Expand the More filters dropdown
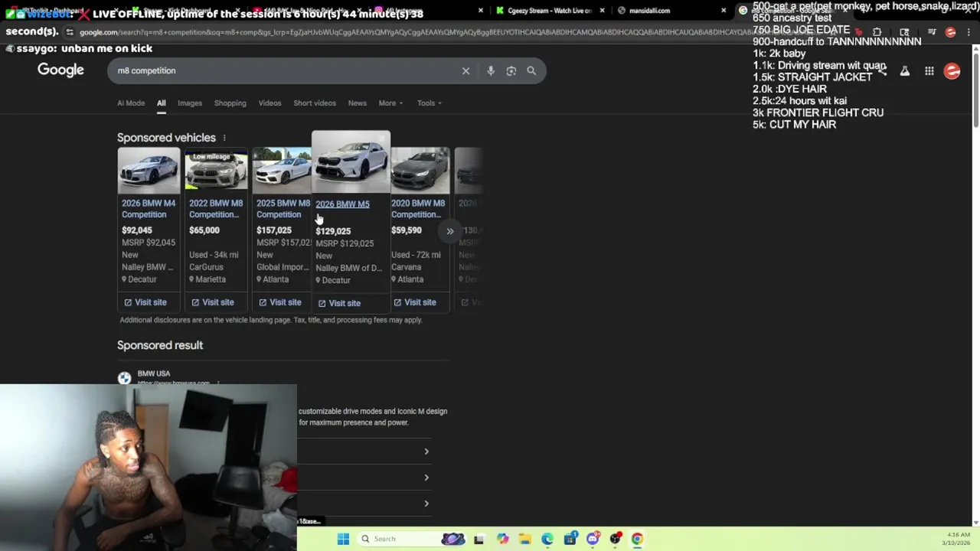 [x=390, y=103]
